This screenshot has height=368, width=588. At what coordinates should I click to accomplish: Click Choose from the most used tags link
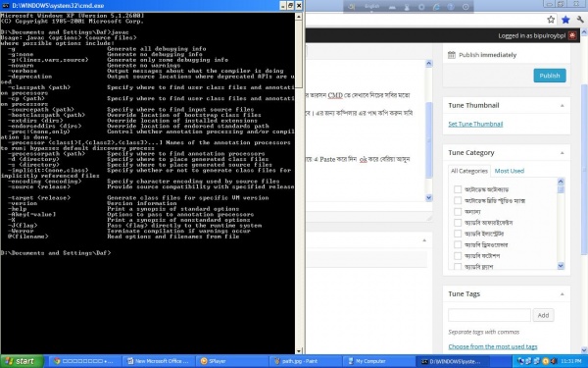(x=492, y=346)
